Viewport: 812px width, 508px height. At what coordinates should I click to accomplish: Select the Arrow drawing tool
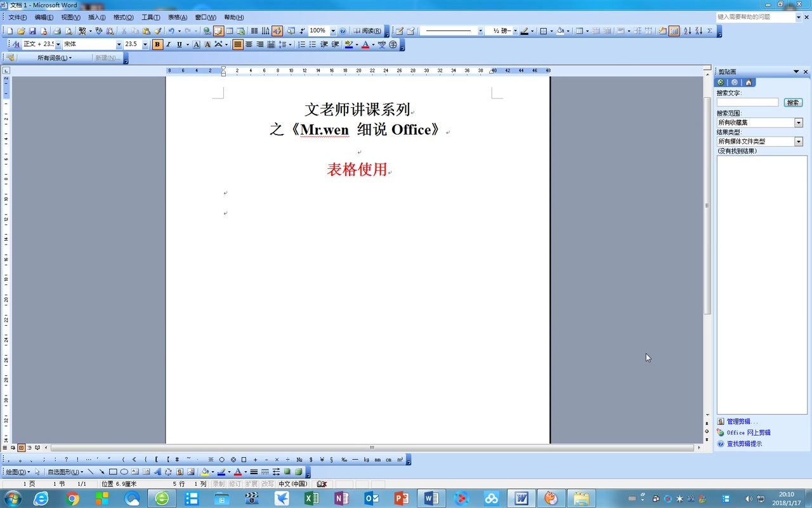click(101, 472)
